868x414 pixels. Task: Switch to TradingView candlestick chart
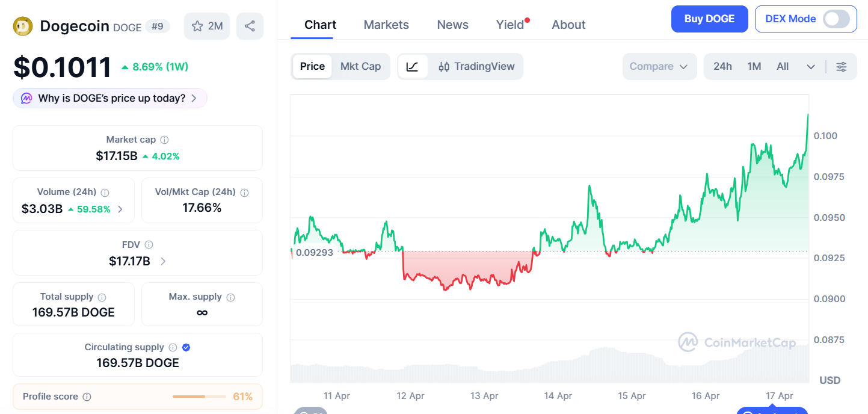coord(476,66)
